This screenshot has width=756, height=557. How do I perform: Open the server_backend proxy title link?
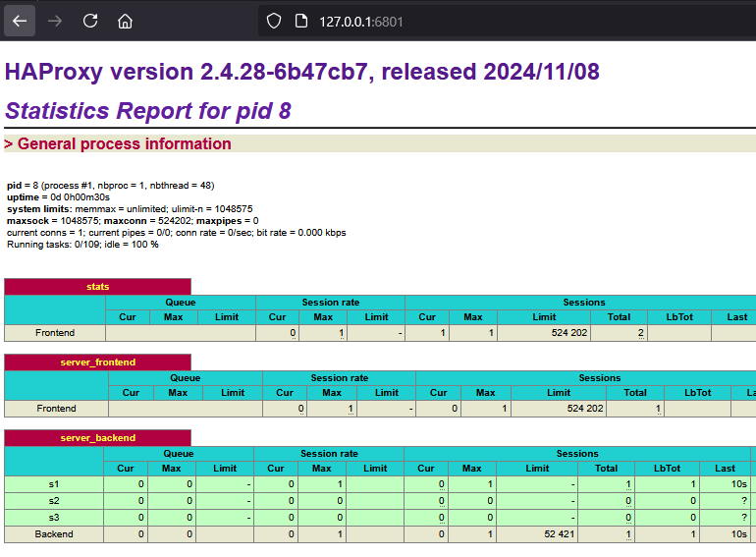point(98,438)
